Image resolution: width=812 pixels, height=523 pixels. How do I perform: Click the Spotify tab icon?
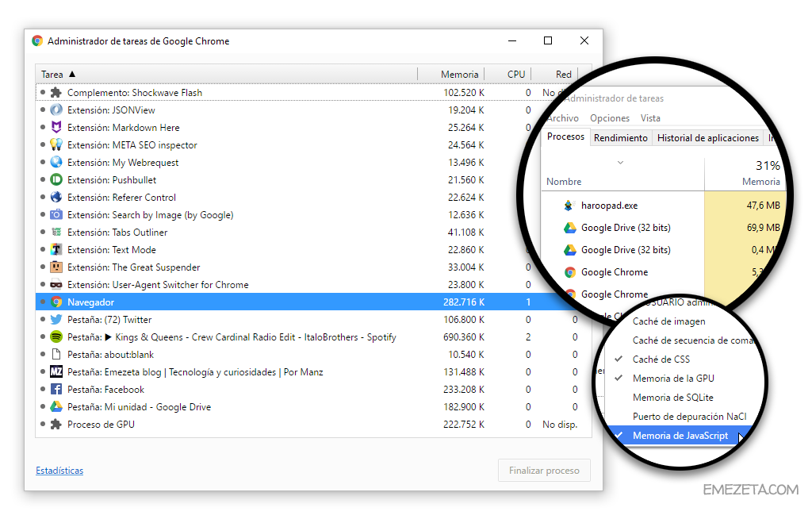pos(56,337)
